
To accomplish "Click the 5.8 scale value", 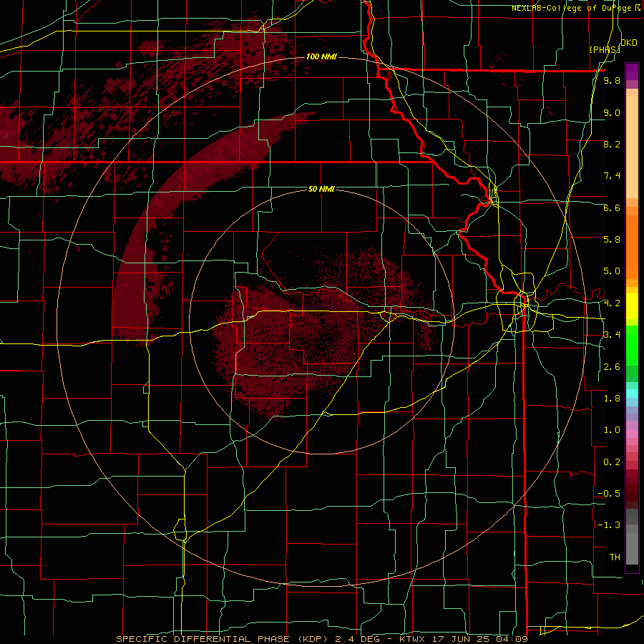I will 612,240.
